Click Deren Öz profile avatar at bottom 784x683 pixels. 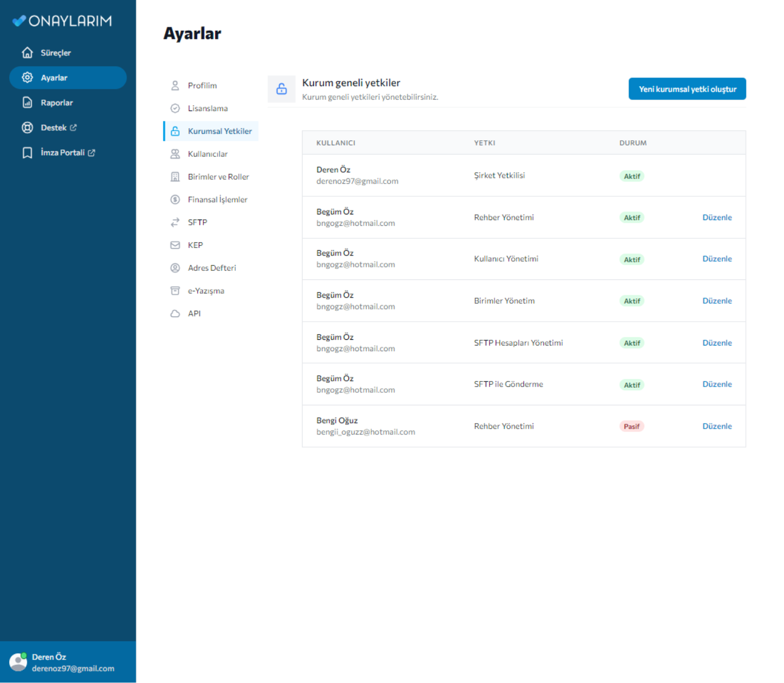coord(18,662)
